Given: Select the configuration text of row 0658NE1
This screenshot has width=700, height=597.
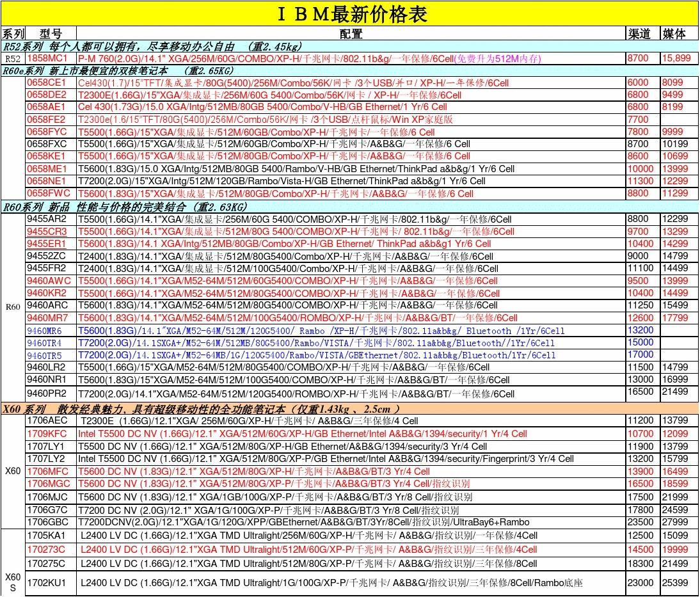Looking at the screenshot, I should 282,181.
